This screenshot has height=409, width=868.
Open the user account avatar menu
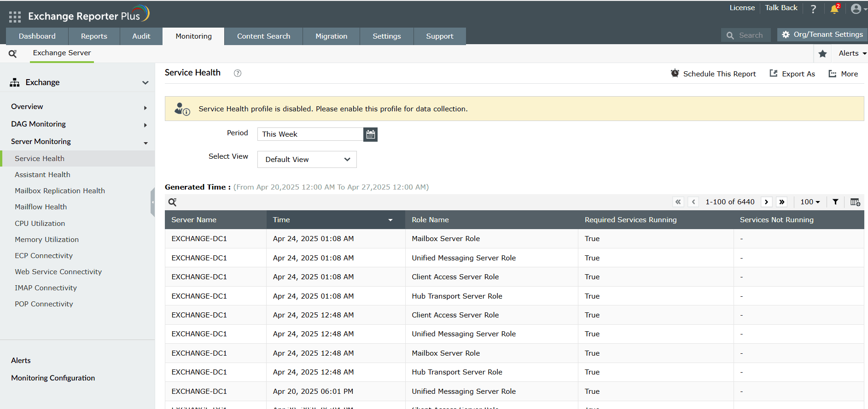click(x=856, y=9)
